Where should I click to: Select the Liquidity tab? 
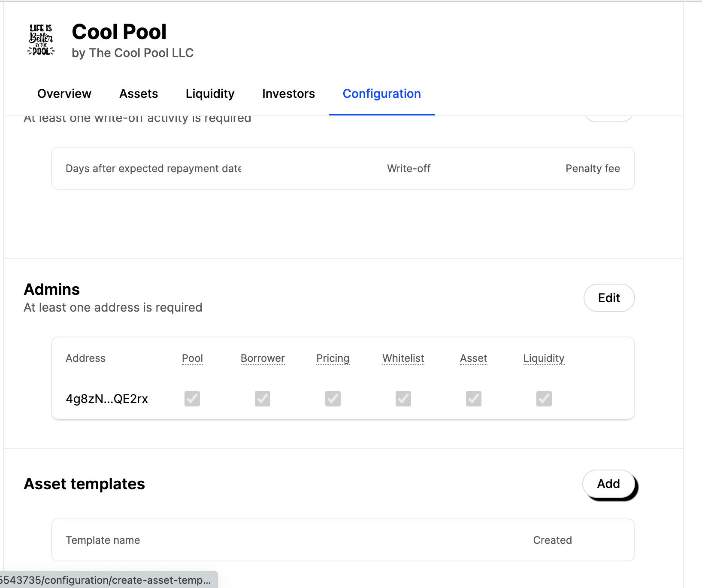[210, 94]
